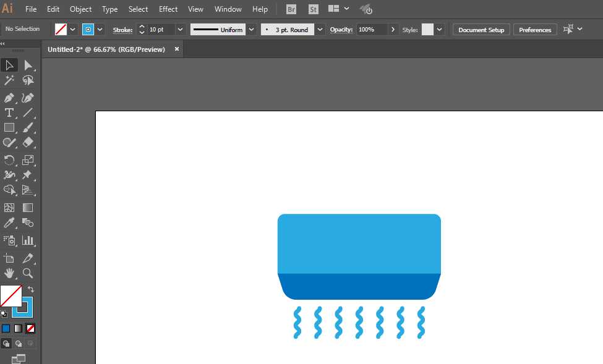Expand the stroke weight dropdown

point(180,30)
